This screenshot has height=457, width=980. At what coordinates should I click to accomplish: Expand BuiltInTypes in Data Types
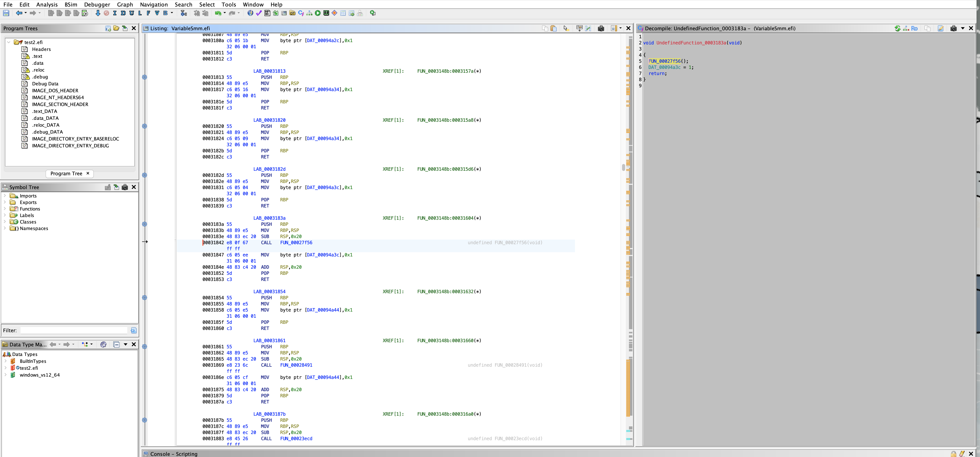coord(5,361)
